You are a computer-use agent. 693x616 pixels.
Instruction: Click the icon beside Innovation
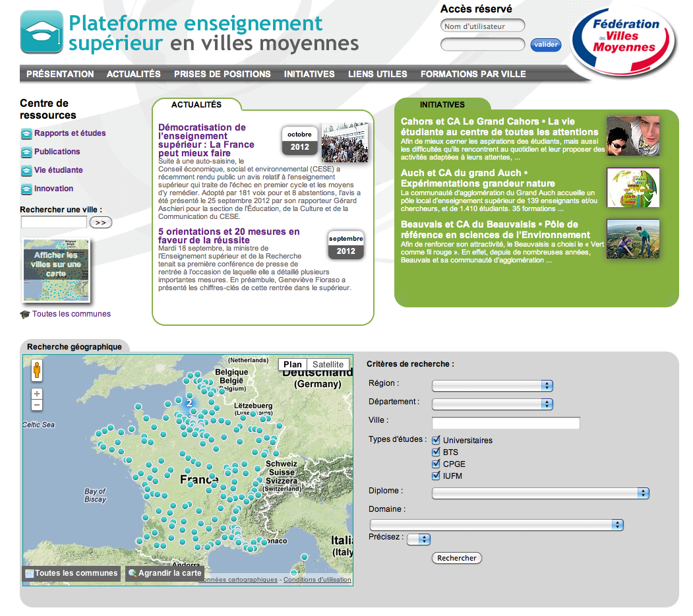[x=26, y=189]
